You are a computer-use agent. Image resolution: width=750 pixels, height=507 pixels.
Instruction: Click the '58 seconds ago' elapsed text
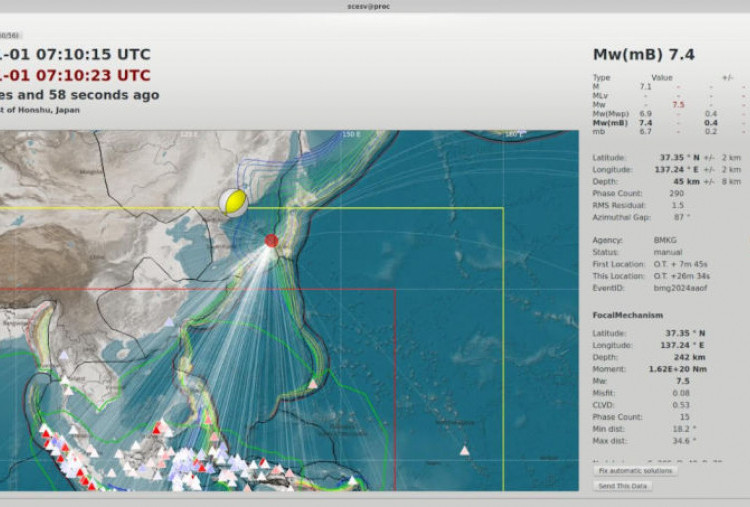click(x=104, y=95)
